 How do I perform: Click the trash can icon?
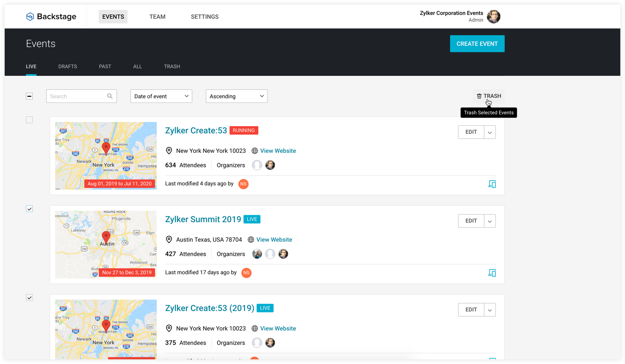(479, 96)
